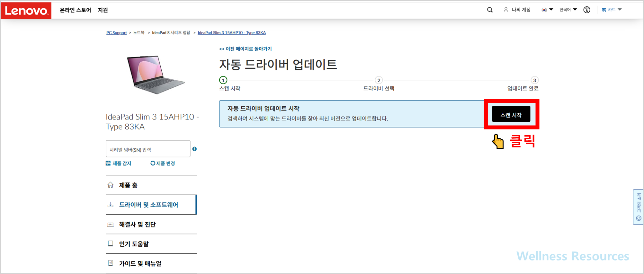Follow the PC Support breadcrumb link
This screenshot has height=274, width=644.
(x=116, y=32)
